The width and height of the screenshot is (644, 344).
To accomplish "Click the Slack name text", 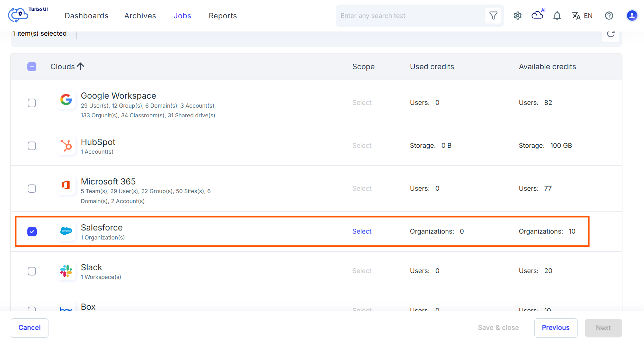I will 91,267.
